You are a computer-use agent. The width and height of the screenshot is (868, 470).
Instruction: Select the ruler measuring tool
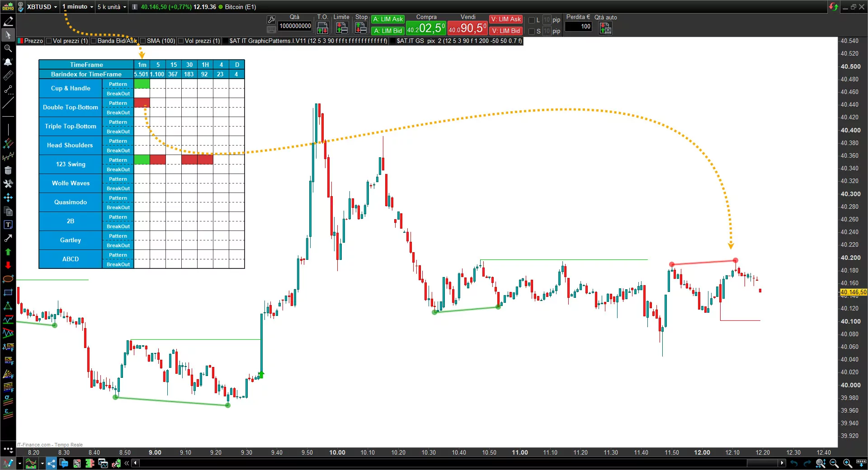click(x=8, y=75)
